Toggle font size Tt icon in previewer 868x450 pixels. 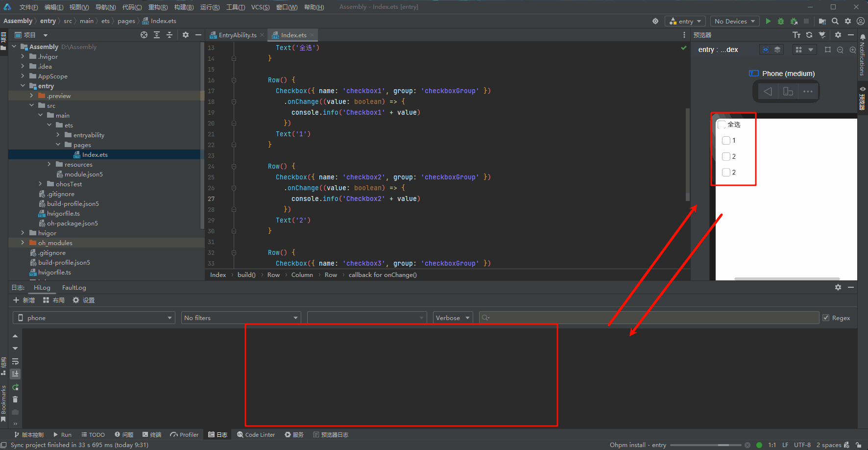tap(796, 35)
